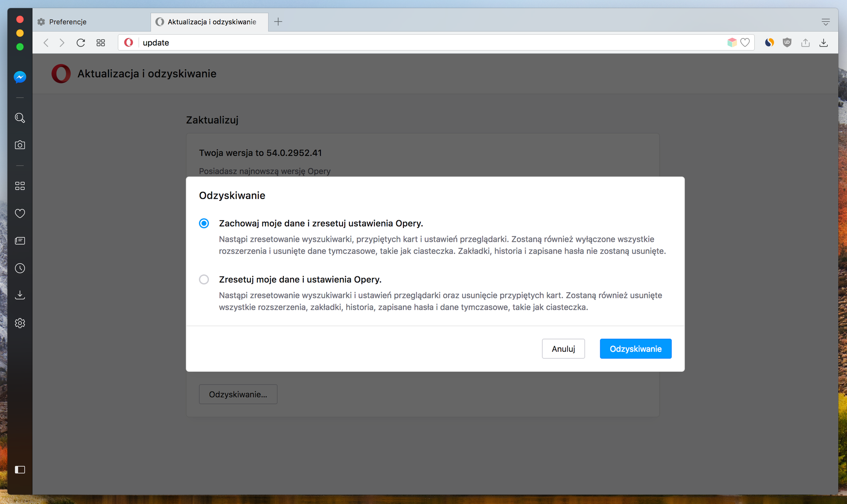Click the colorful cube extension icon
847x504 pixels.
[732, 43]
